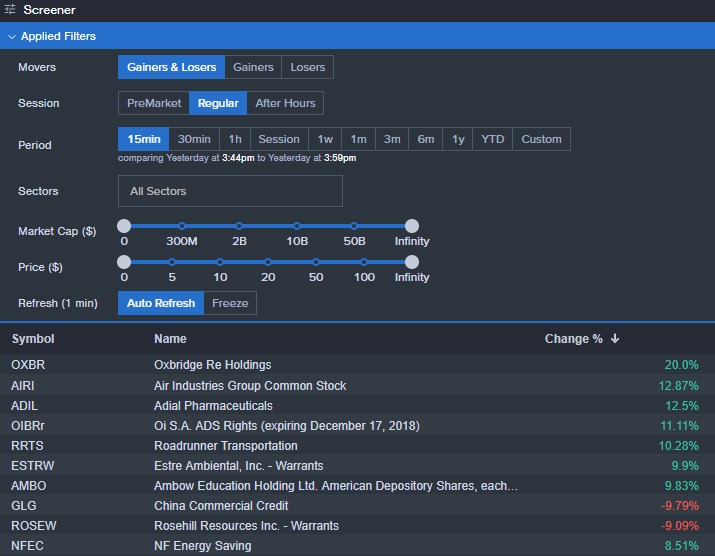Select the Losers movers option
Image resolution: width=715 pixels, height=556 pixels.
click(x=307, y=67)
